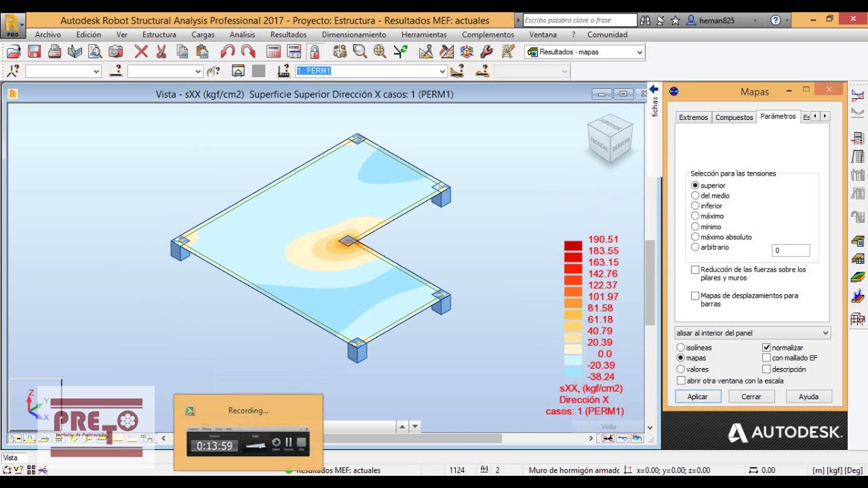Open the Estructura menu
Screen dimensions: 868x488
159,35
